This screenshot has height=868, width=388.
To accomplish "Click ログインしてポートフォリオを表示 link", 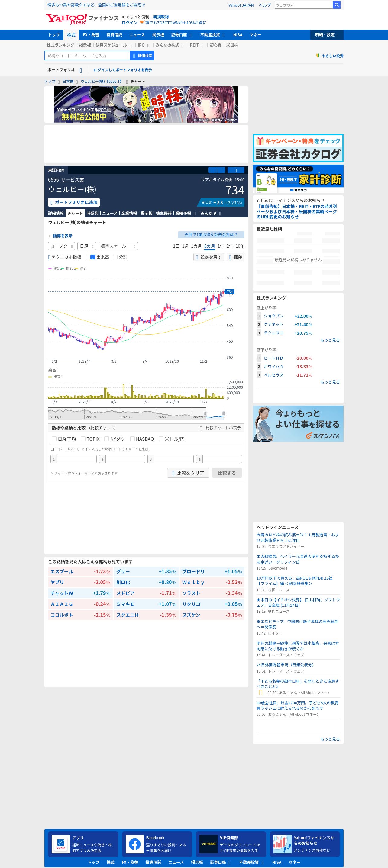I will 123,70.
